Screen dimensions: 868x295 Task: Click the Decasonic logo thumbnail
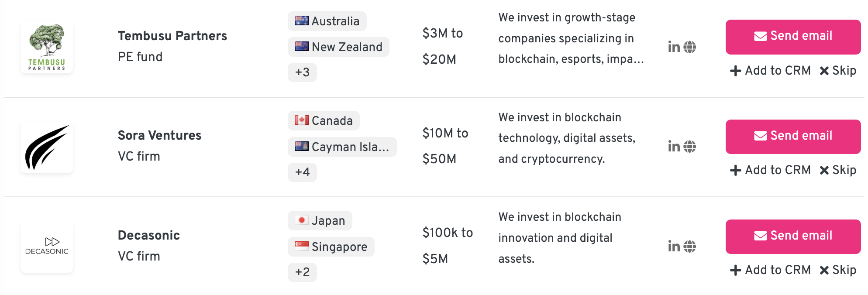point(47,247)
